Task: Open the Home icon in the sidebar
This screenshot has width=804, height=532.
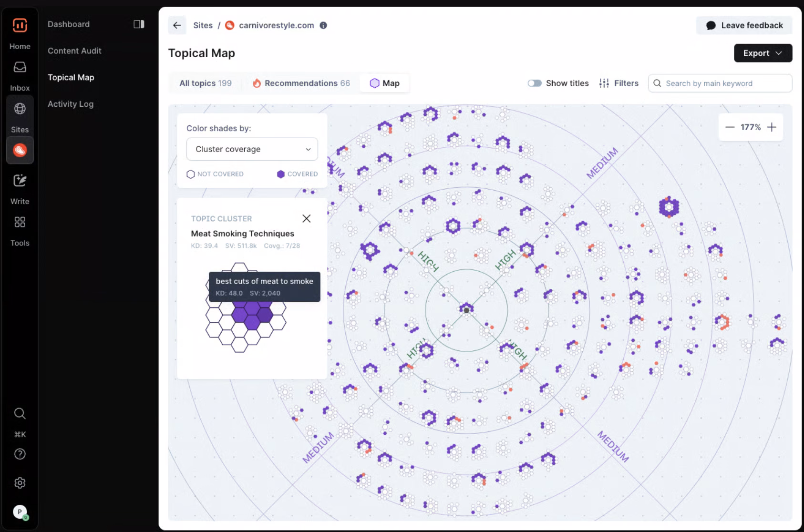Action: [20, 25]
